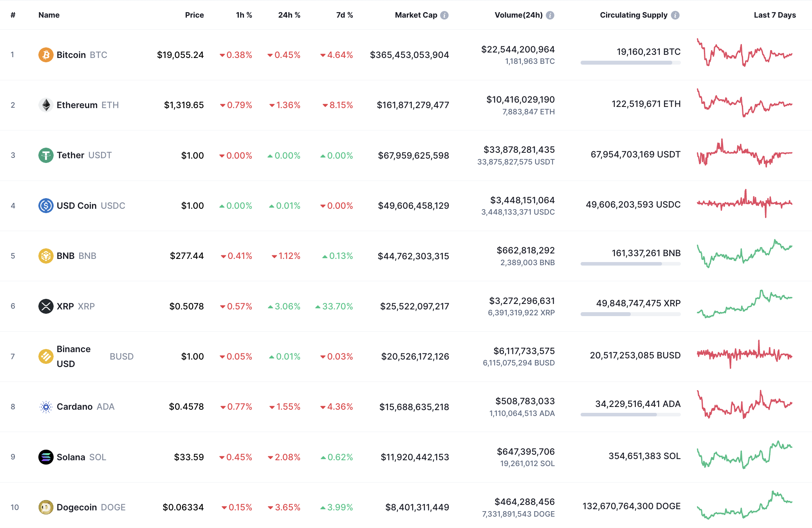Click the Ethereum ETH logo
This screenshot has width=812, height=528.
click(x=46, y=105)
